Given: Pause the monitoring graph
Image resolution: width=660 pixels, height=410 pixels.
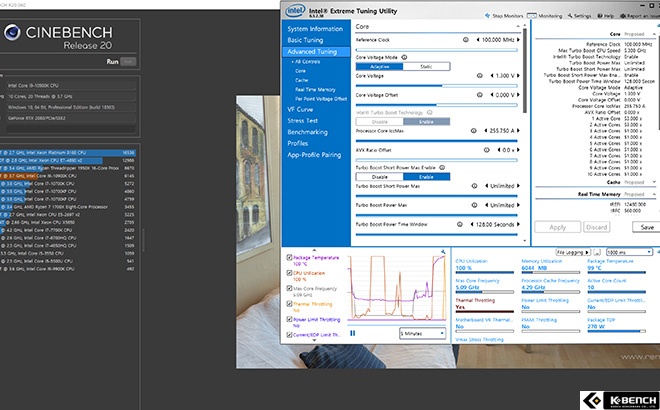Looking at the screenshot, I should (353, 333).
